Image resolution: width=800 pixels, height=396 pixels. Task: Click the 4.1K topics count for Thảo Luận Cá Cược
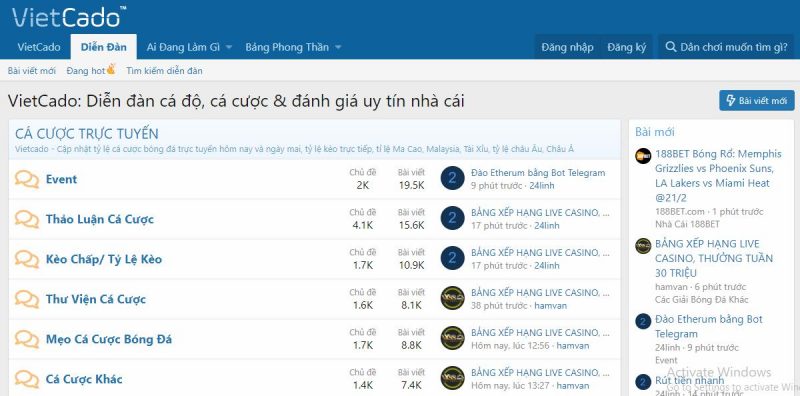[x=363, y=225]
